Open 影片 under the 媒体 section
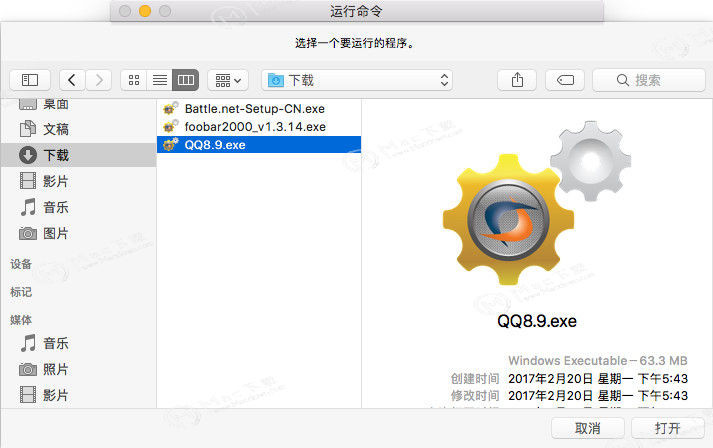Screen dimensions: 713x448 [x=79, y=395]
